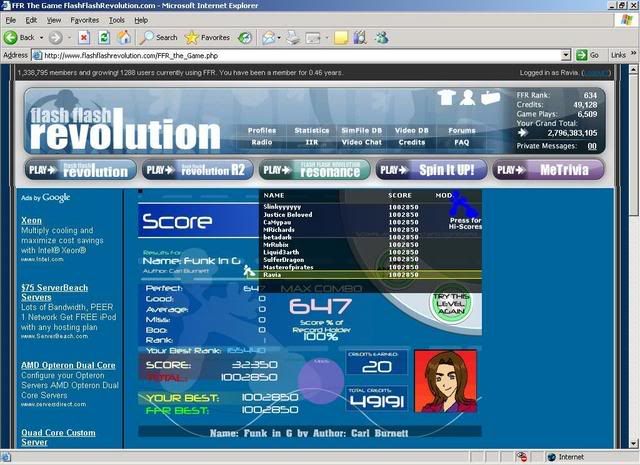Go to the Home page icon
This screenshot has height=465, width=640.
tap(124, 37)
